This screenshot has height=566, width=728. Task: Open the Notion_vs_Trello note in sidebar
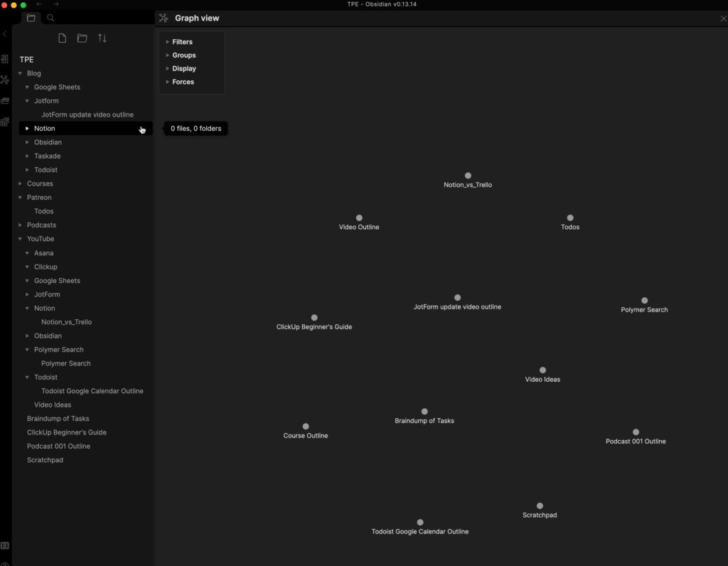66,322
